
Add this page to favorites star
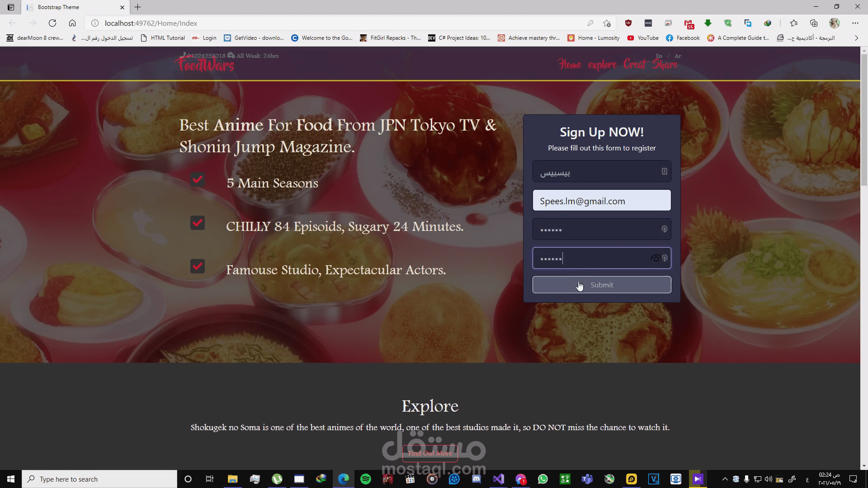coord(607,23)
